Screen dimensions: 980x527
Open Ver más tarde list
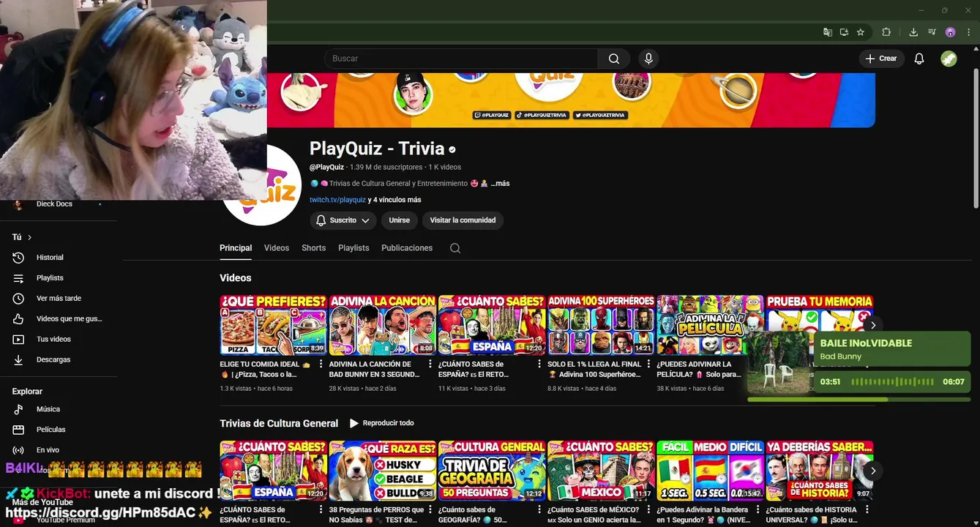(x=59, y=299)
